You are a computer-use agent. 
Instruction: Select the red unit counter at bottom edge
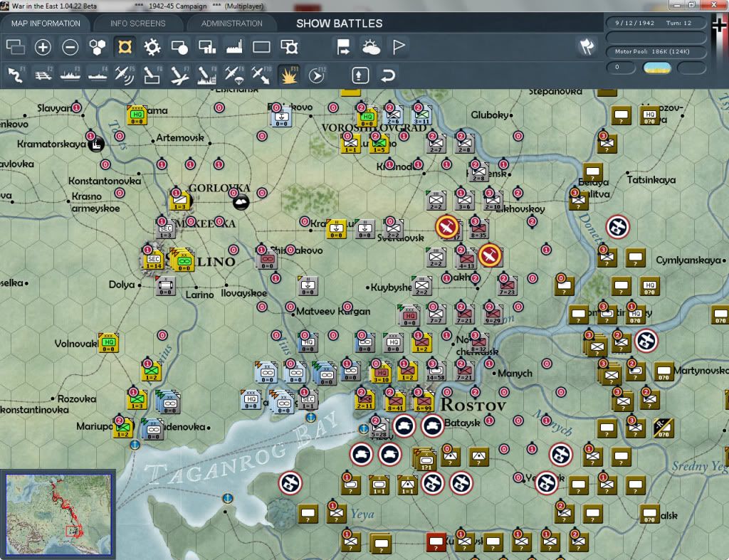(436, 542)
